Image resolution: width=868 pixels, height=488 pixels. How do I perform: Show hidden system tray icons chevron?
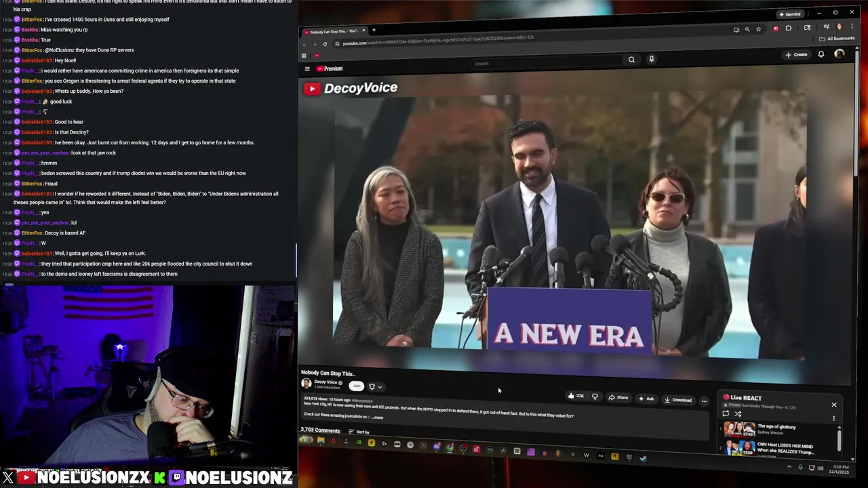tap(789, 466)
